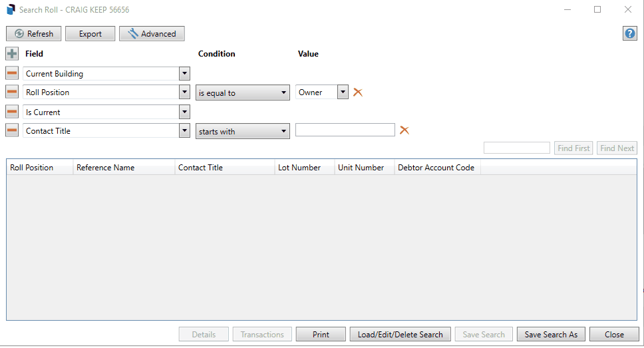Open the blue help question mark icon
The width and height of the screenshot is (644, 348).
tap(629, 33)
